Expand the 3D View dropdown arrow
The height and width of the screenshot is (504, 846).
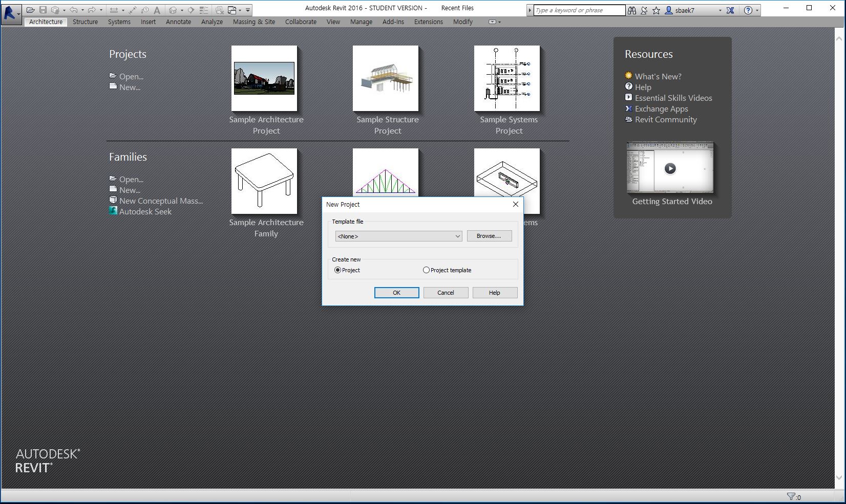point(182,10)
